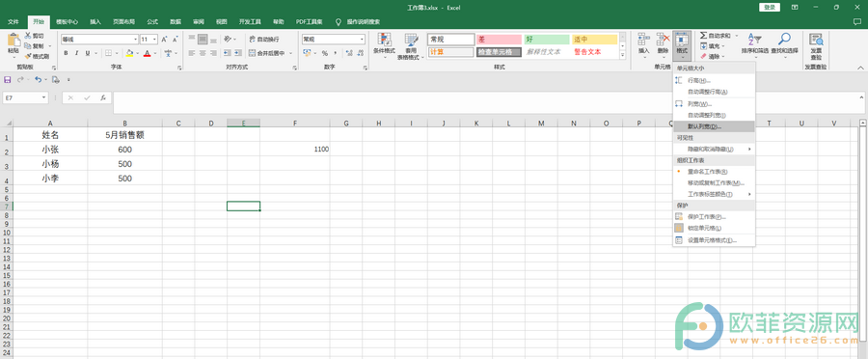Apply the 好 (Good) cell style
Viewport: 868px width, 359px height.
547,40
